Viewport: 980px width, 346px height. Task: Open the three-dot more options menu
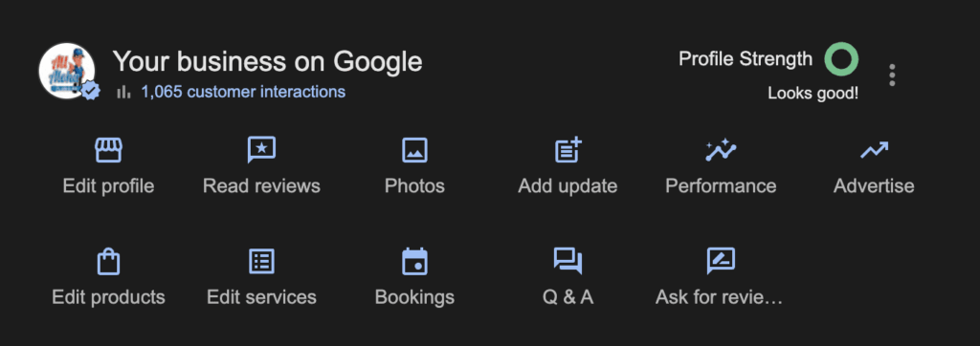tap(892, 75)
